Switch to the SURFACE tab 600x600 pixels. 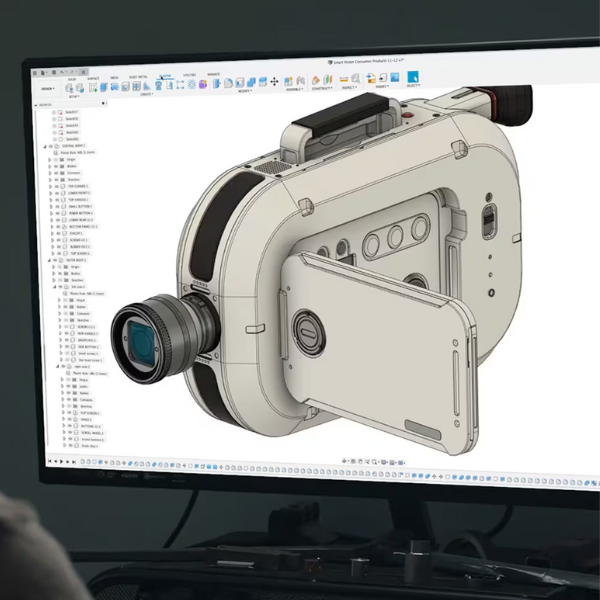click(93, 78)
